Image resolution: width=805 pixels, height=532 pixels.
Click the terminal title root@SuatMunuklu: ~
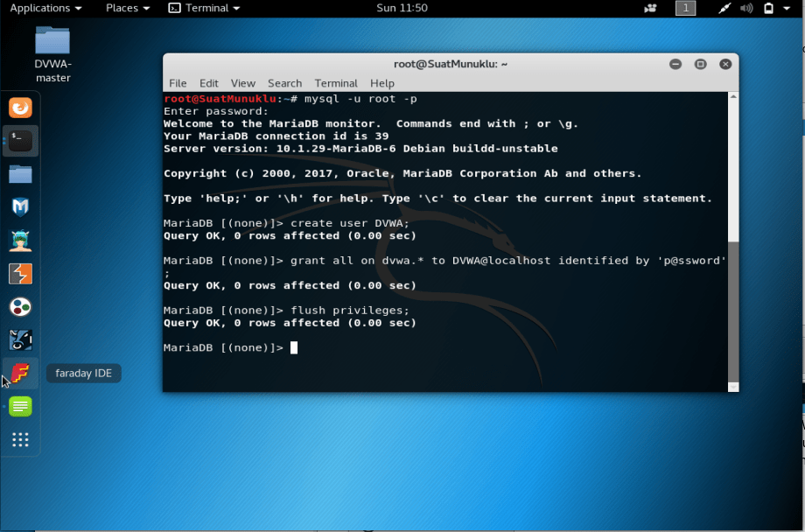click(451, 64)
